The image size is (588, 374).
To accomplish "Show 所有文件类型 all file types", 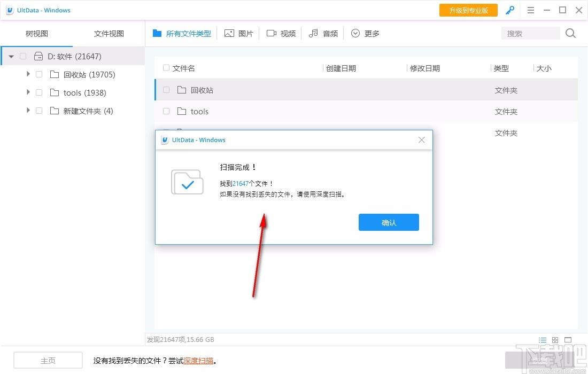I will click(x=182, y=33).
